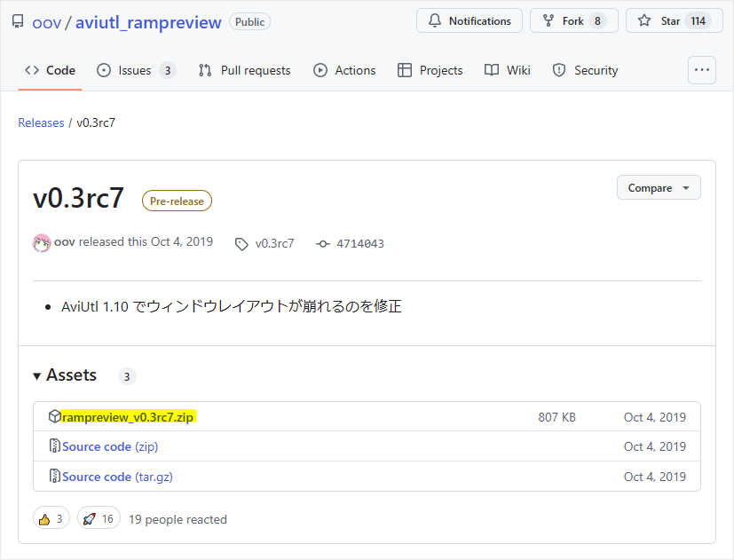This screenshot has width=734, height=560.
Task: Click the release date Oct 4, 2019
Action: click(182, 242)
